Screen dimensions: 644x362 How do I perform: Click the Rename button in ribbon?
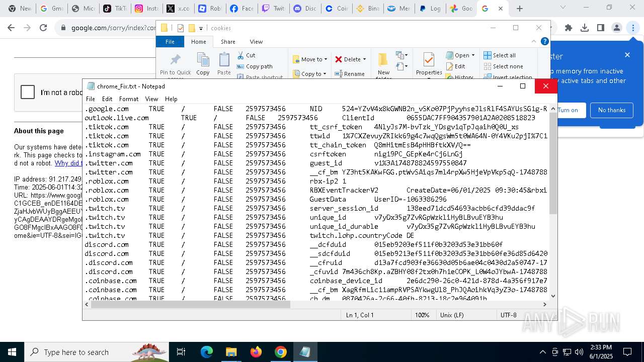(x=350, y=74)
